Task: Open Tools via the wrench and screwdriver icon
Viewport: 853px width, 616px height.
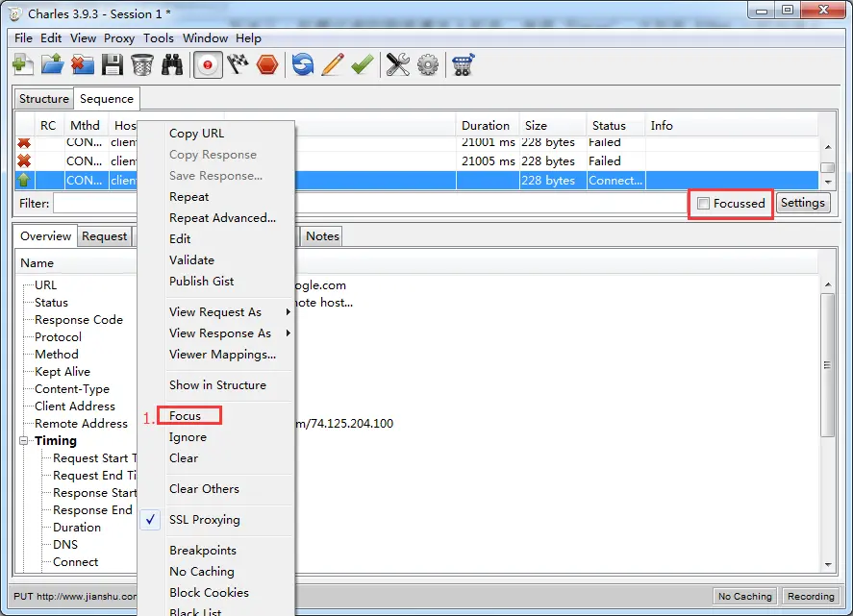Action: [398, 64]
